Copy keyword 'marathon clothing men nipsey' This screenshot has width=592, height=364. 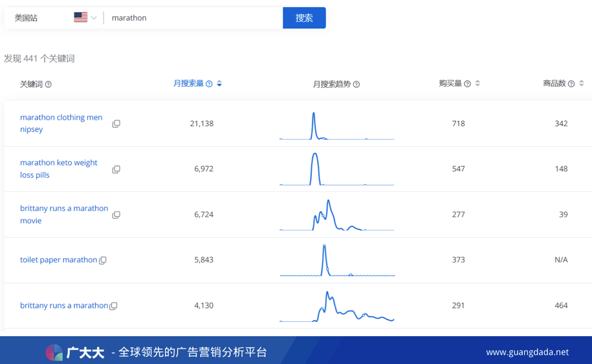116,123
